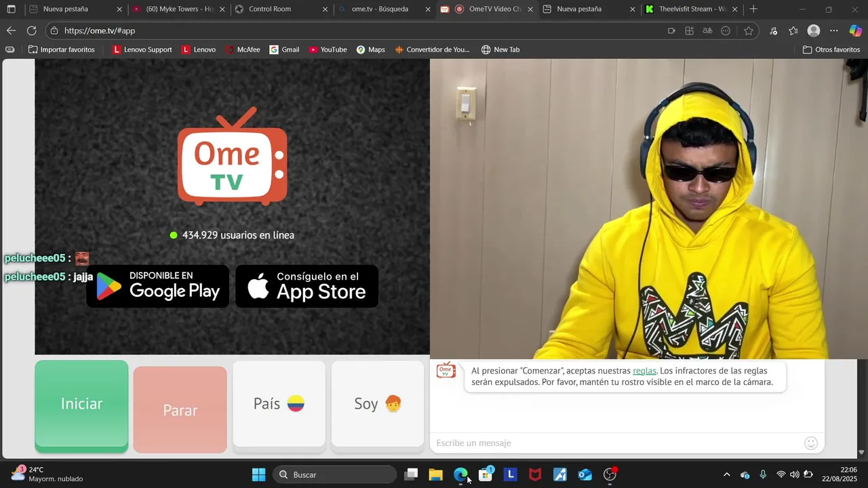Close the Control Room tab
Image resolution: width=868 pixels, height=488 pixels.
pos(325,9)
